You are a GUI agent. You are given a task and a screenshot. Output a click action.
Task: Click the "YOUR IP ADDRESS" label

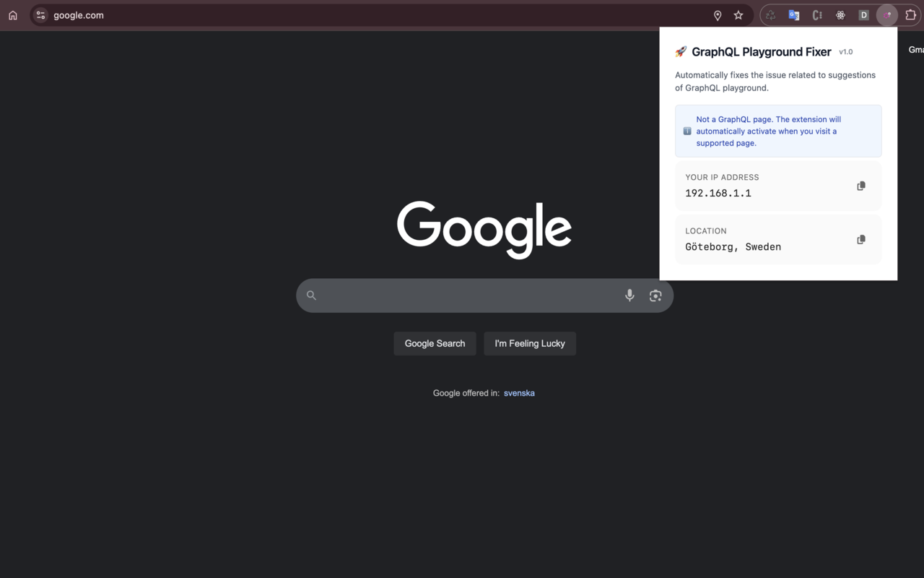pyautogui.click(x=722, y=177)
